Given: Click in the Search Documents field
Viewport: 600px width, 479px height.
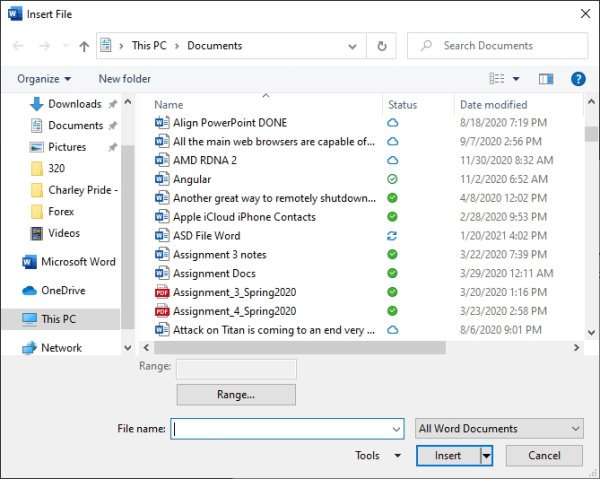Looking at the screenshot, I should (497, 46).
